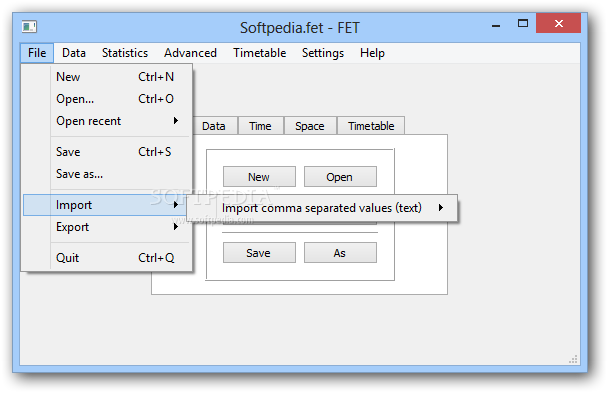
Task: Choose Open... from the File menu
Action: [107, 99]
